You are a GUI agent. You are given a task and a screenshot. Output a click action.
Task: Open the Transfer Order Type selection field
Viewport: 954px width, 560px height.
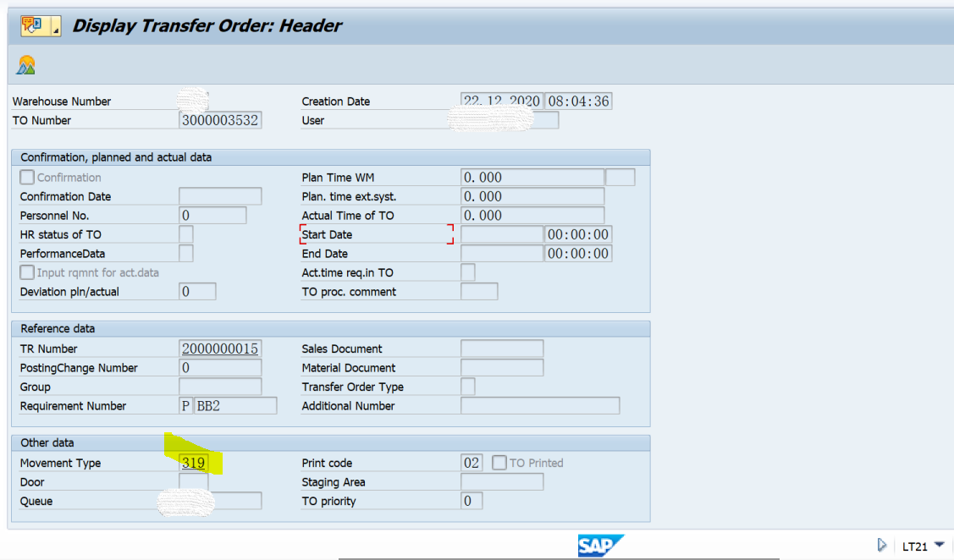pyautogui.click(x=467, y=387)
